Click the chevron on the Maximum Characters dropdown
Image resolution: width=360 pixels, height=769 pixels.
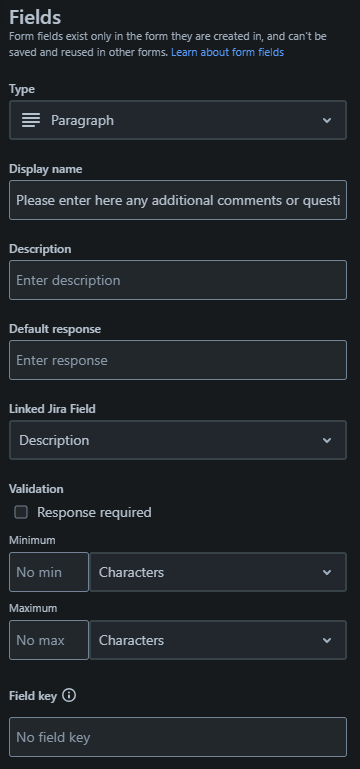point(327,641)
